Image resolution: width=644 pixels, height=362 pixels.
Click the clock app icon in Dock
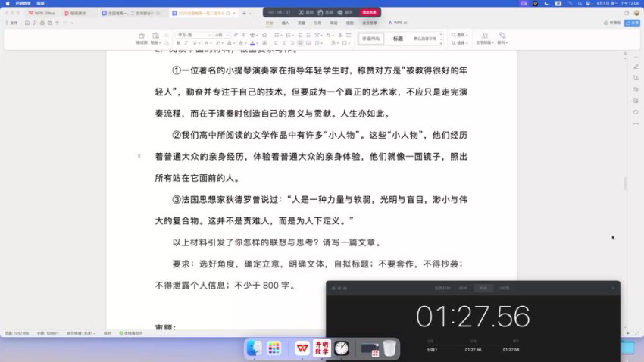click(342, 348)
